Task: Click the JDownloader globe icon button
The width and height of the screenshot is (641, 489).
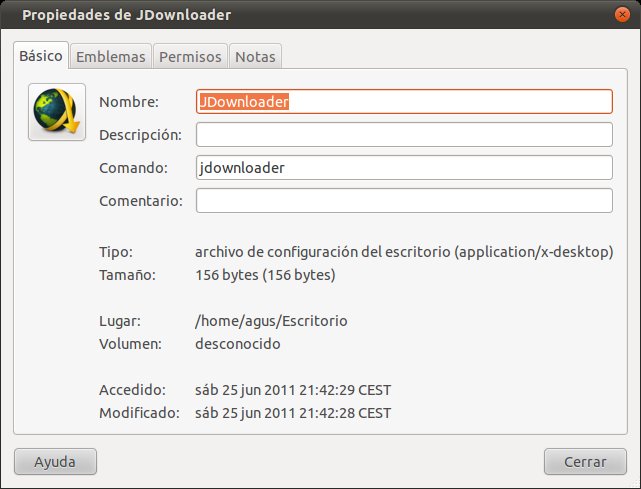Action: tap(57, 112)
